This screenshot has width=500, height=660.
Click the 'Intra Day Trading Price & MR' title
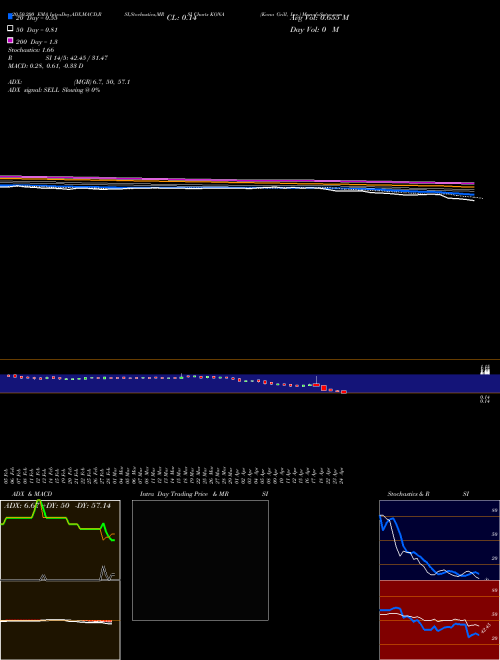coord(184,494)
